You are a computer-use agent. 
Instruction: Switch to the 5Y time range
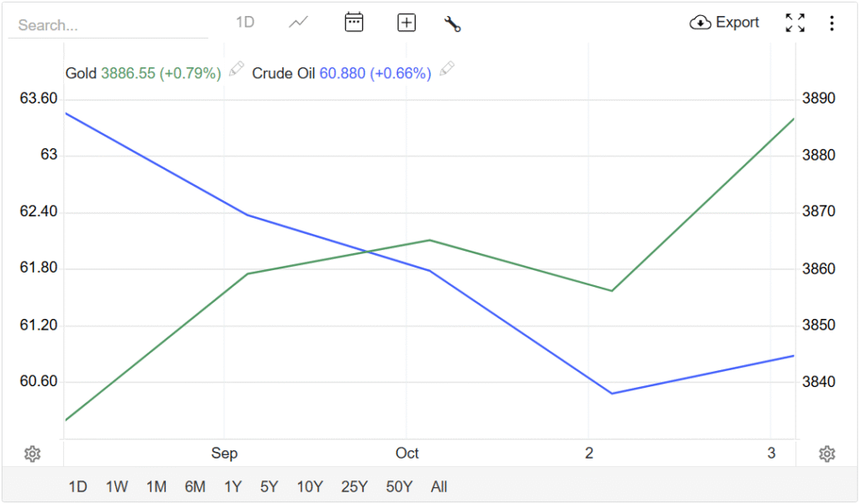pyautogui.click(x=269, y=486)
